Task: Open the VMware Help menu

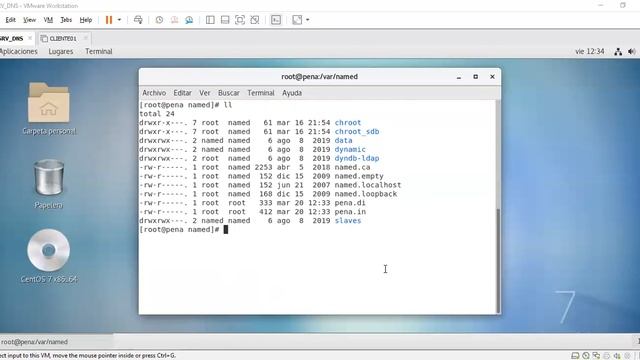Action: coord(86,20)
